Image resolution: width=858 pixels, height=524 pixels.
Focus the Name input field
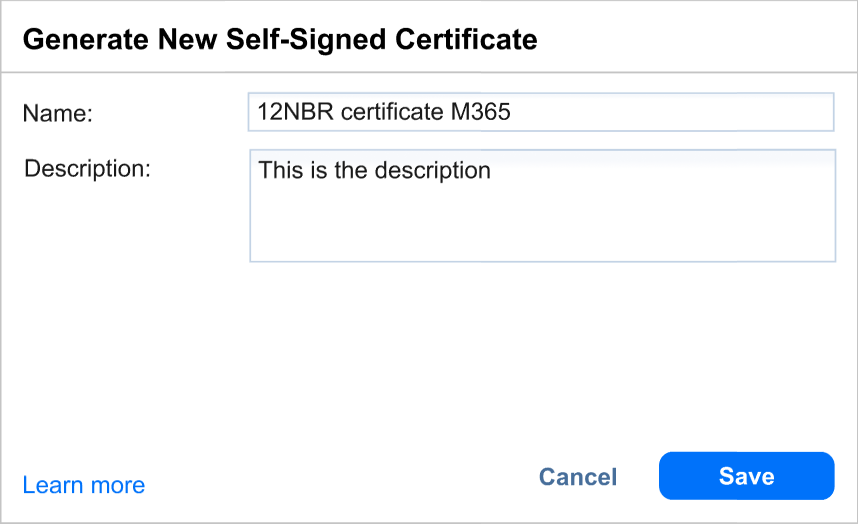point(540,112)
